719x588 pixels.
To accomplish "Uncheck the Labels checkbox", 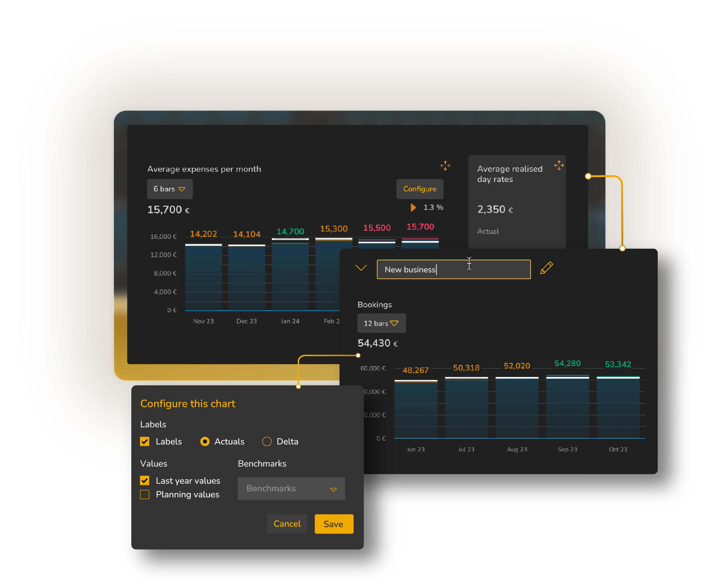I will (x=145, y=441).
